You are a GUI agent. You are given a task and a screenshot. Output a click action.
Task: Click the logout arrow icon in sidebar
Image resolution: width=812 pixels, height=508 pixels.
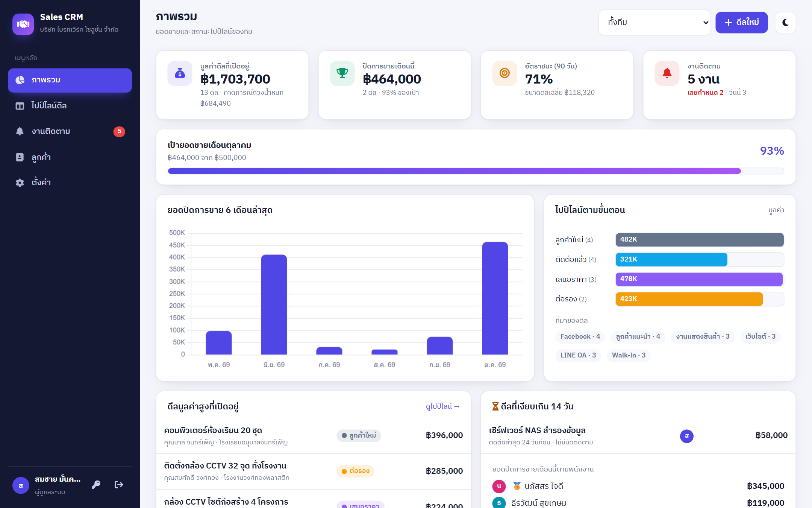tap(119, 485)
